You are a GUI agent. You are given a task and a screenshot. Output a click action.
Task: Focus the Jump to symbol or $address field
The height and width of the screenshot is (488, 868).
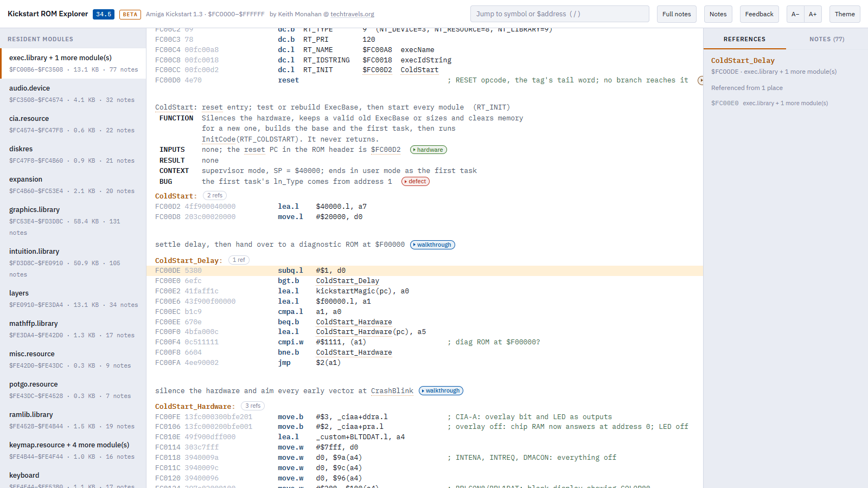559,14
